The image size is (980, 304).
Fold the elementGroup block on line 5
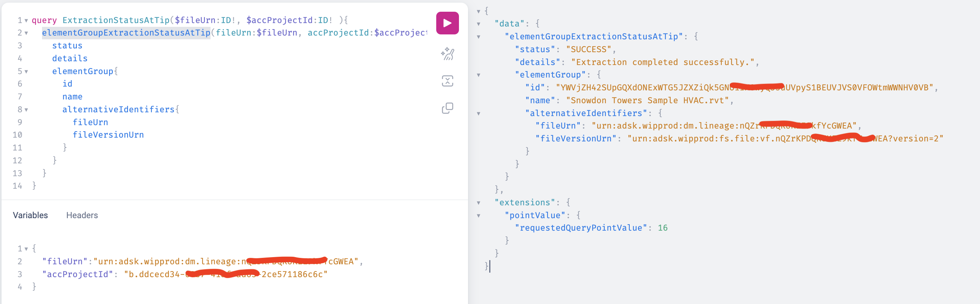(x=26, y=71)
